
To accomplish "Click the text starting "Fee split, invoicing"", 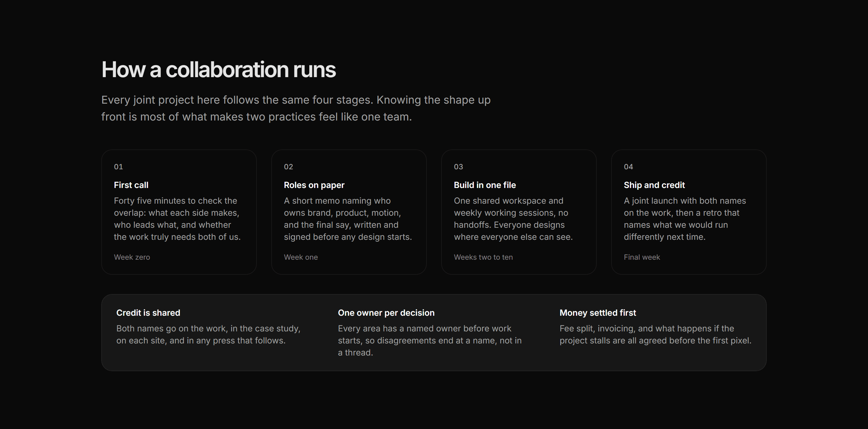I will (656, 334).
